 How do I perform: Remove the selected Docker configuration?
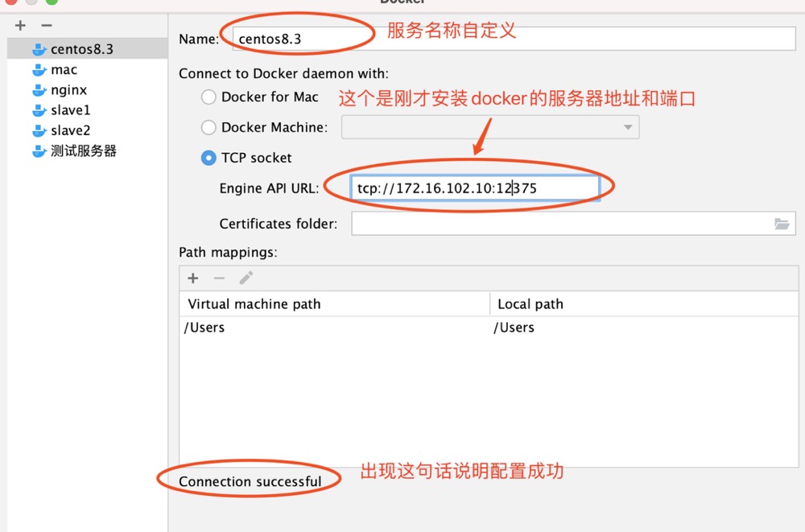point(47,26)
